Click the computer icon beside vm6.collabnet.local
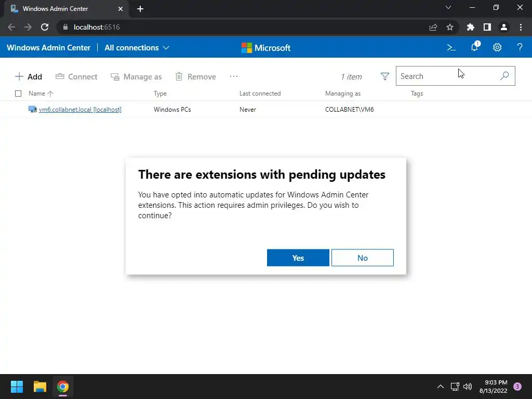 click(x=33, y=109)
